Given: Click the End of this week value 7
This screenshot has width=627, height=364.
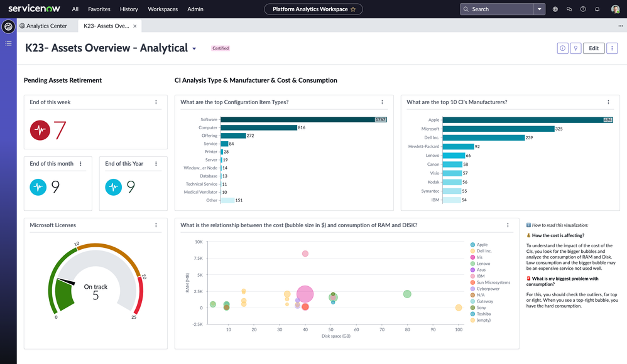Looking at the screenshot, I should (x=60, y=130).
